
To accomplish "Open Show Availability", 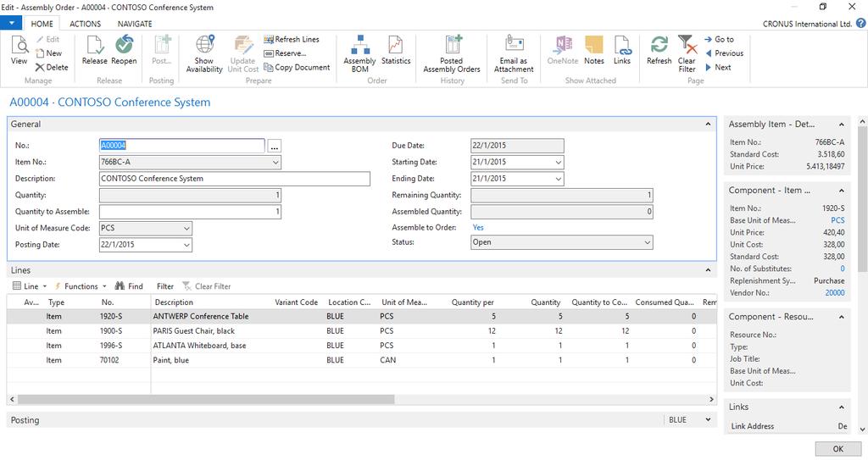I will [x=204, y=54].
